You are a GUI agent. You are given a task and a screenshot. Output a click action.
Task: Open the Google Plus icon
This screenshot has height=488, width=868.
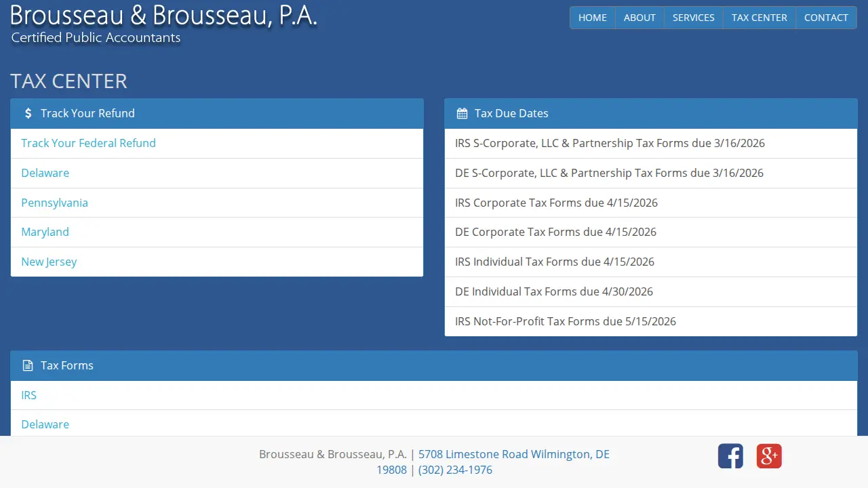(x=769, y=456)
